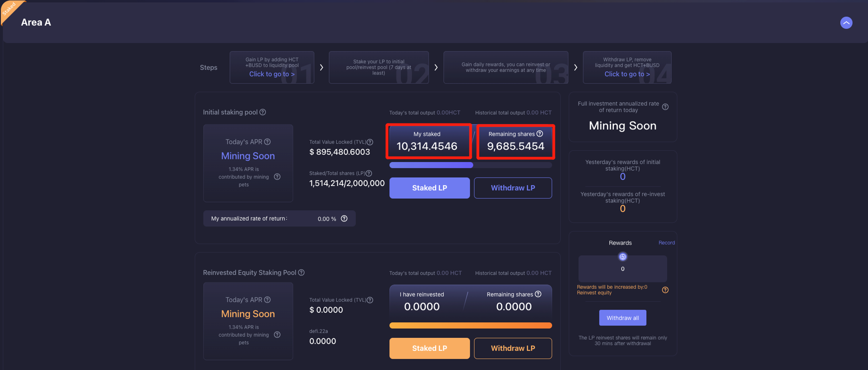Open help for My annualized rate of return
The height and width of the screenshot is (370, 868).
click(344, 219)
